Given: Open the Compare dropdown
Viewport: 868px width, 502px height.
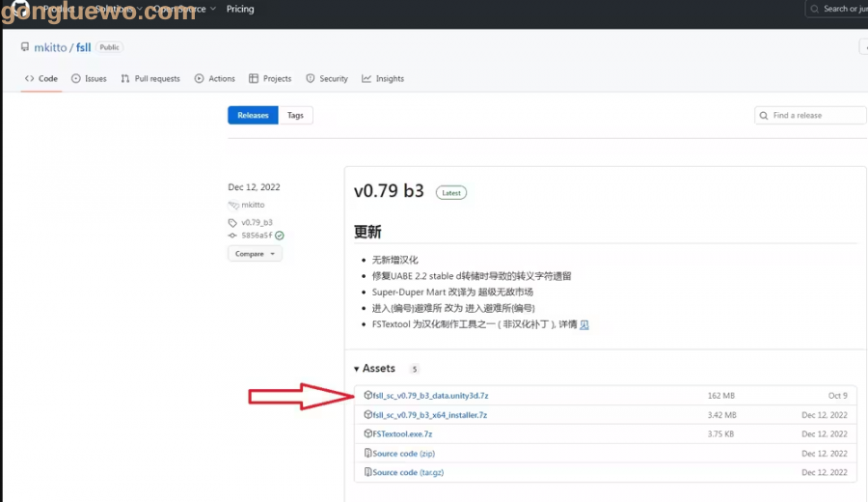Looking at the screenshot, I should point(255,254).
